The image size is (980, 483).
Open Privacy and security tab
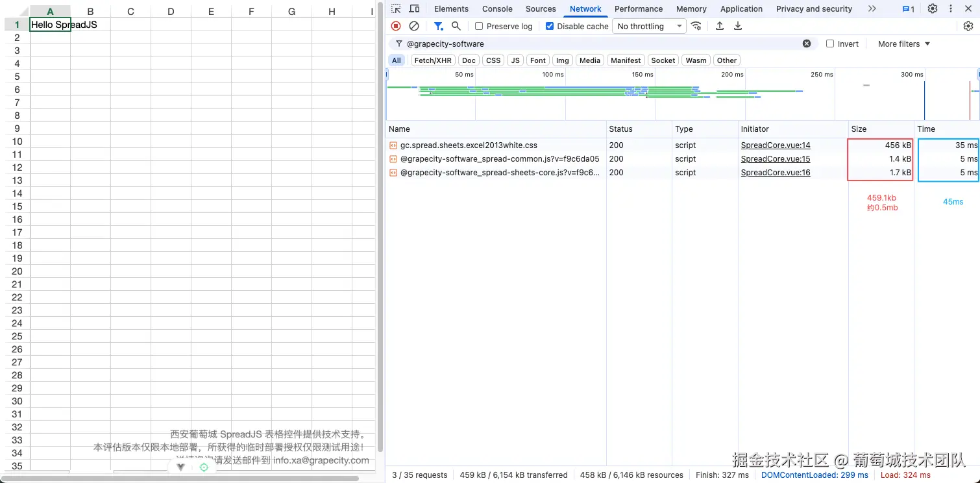(814, 9)
